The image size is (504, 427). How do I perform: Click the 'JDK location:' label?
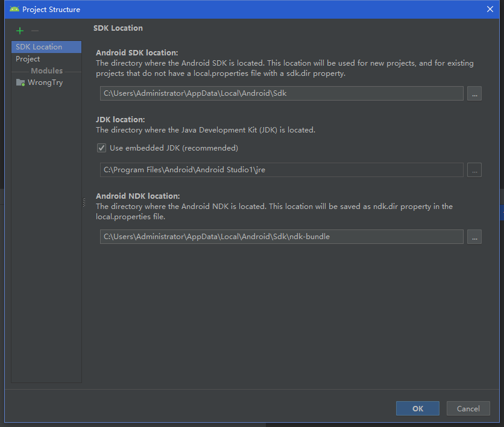[x=120, y=119]
